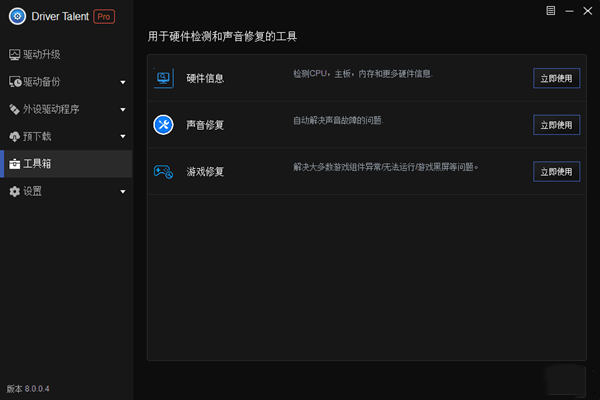Click the 硬件信息 tool title

[x=205, y=78]
